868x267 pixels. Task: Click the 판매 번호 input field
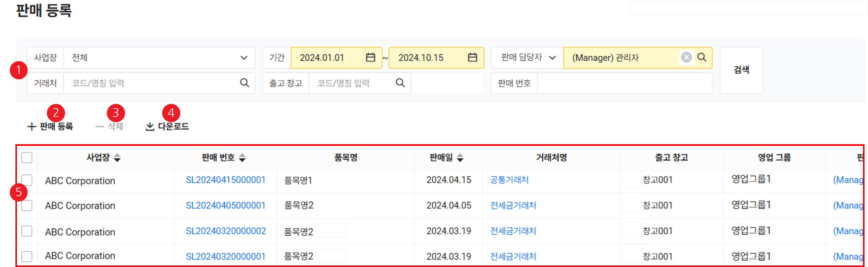(x=624, y=83)
